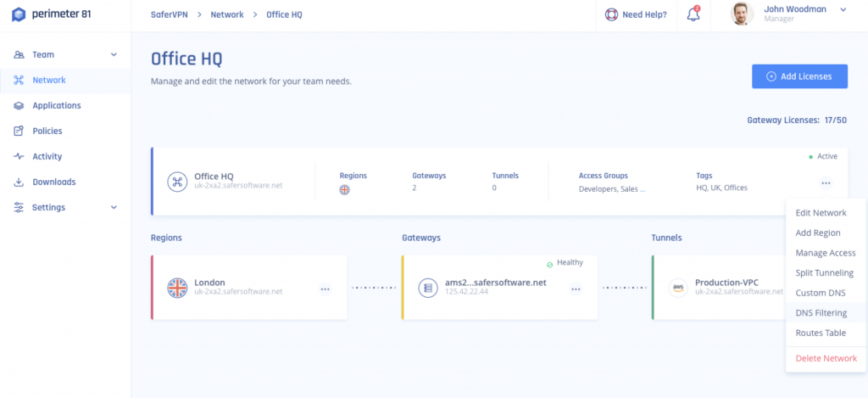Choose Split Tunneling menu option
This screenshot has width=868, height=398.
pos(824,273)
